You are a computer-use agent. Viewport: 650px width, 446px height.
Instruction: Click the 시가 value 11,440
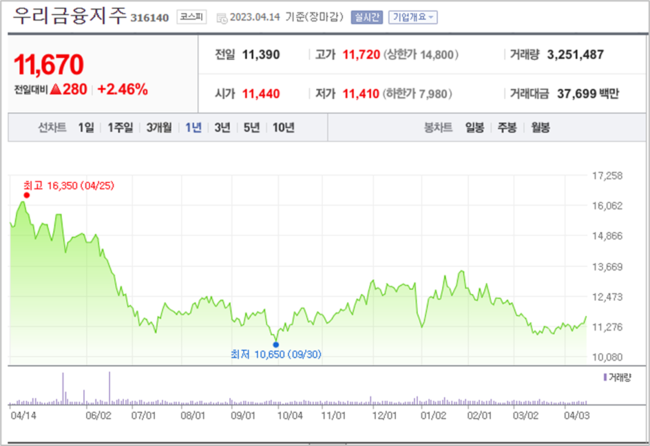[261, 94]
